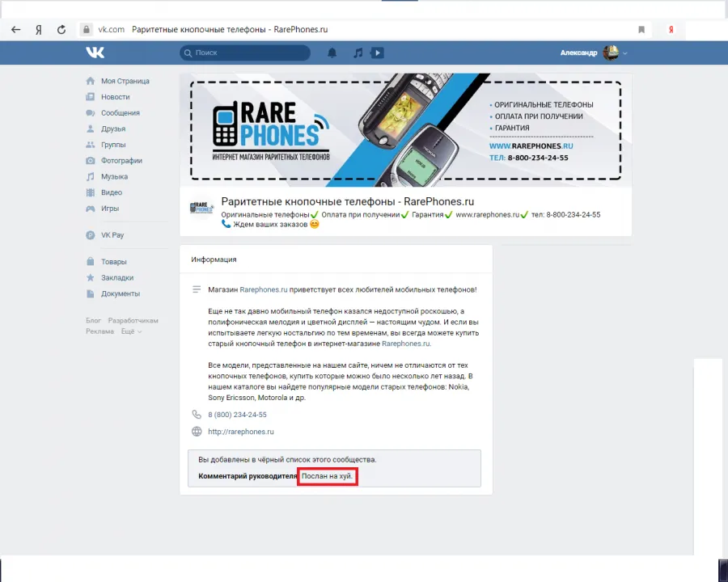Click the description lines icon in Информация
The height and width of the screenshot is (582, 728).
point(197,289)
